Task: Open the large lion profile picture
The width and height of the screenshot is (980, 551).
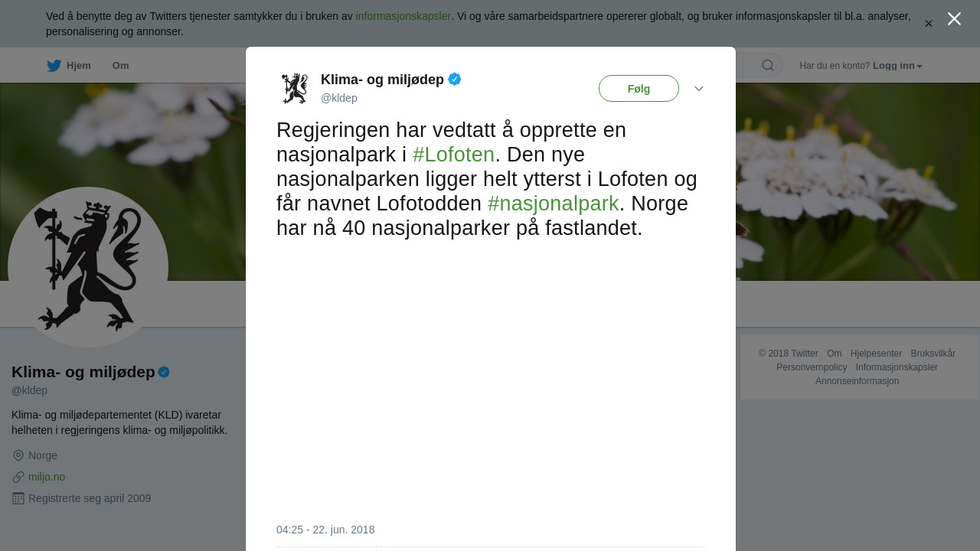Action: coord(88,267)
